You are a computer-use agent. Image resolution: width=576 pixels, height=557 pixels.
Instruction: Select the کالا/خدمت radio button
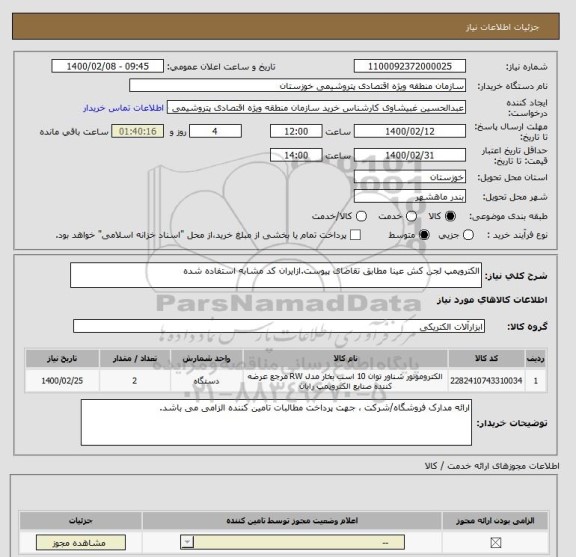361,216
